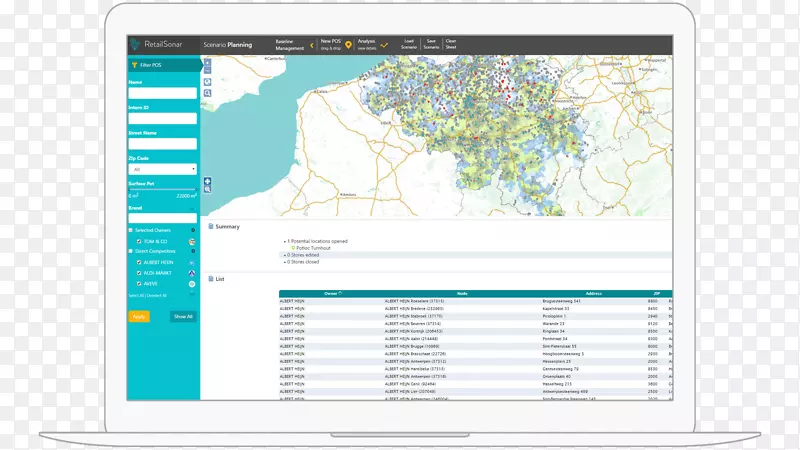800x450 pixels.
Task: Uncheck the TOM & CO owner checkbox
Action: tap(138, 241)
